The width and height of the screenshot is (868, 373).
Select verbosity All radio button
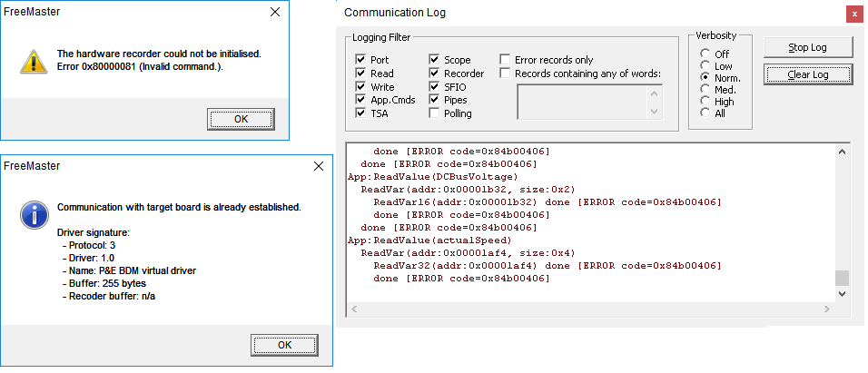705,113
